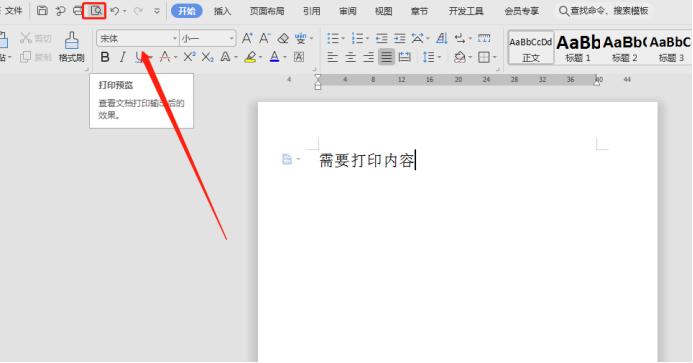Center align the paragraph

(350, 57)
